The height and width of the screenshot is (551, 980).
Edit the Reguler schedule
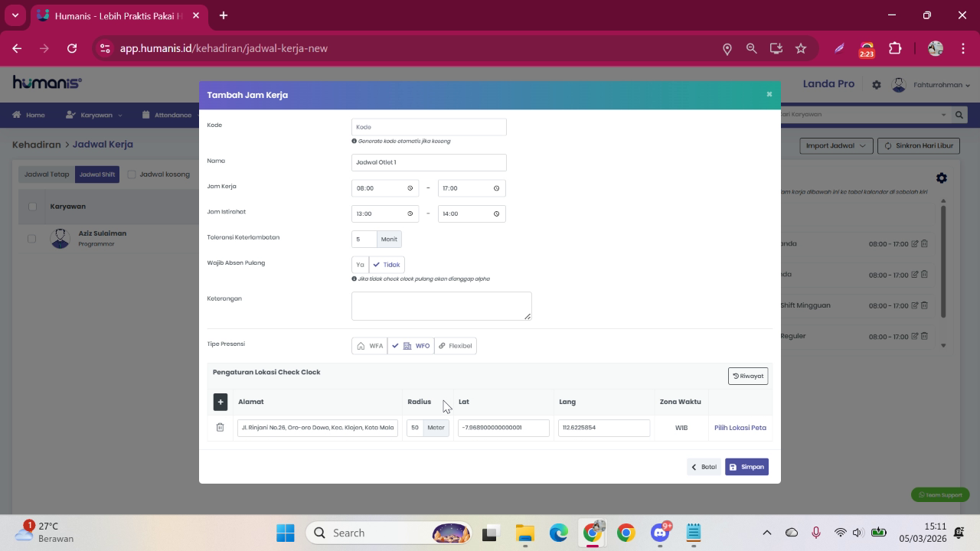pyautogui.click(x=915, y=336)
